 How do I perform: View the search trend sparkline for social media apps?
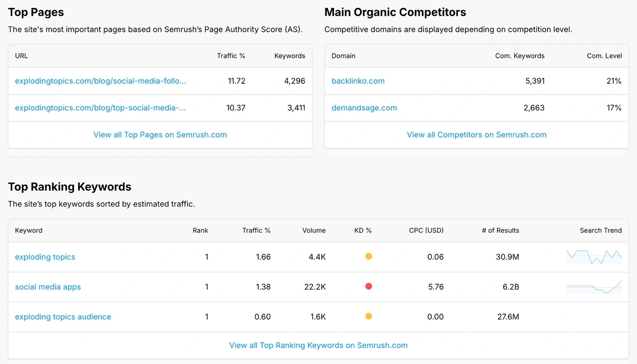pyautogui.click(x=594, y=287)
